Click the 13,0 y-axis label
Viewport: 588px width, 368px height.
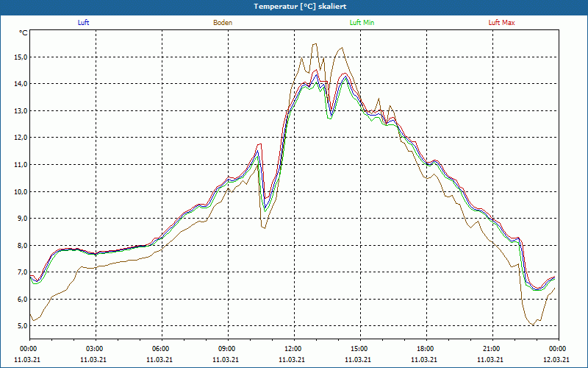coord(21,111)
